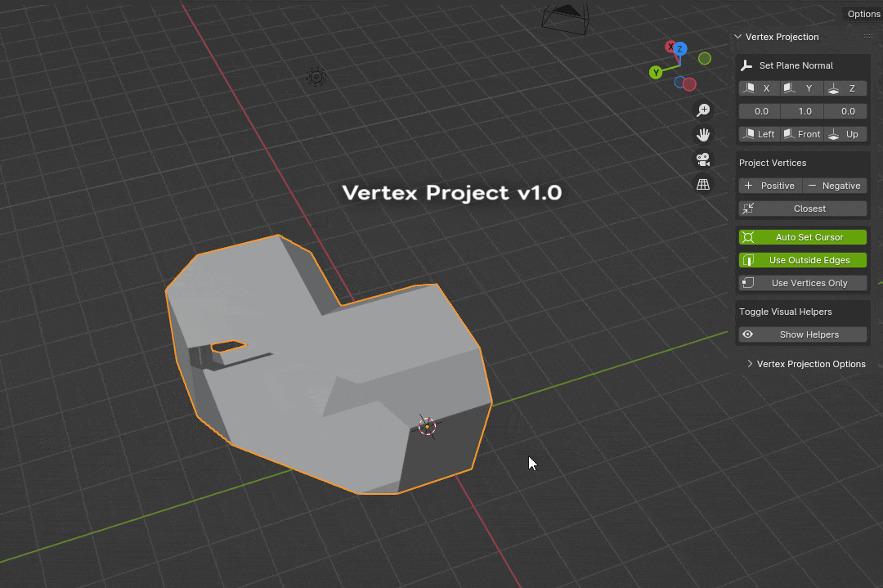Click the plus icon on Positive

point(748,186)
